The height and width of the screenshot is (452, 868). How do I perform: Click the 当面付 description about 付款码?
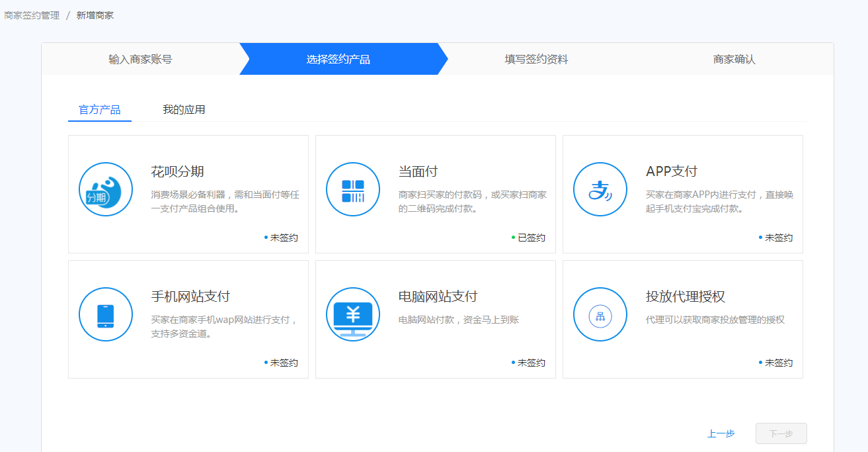473,202
